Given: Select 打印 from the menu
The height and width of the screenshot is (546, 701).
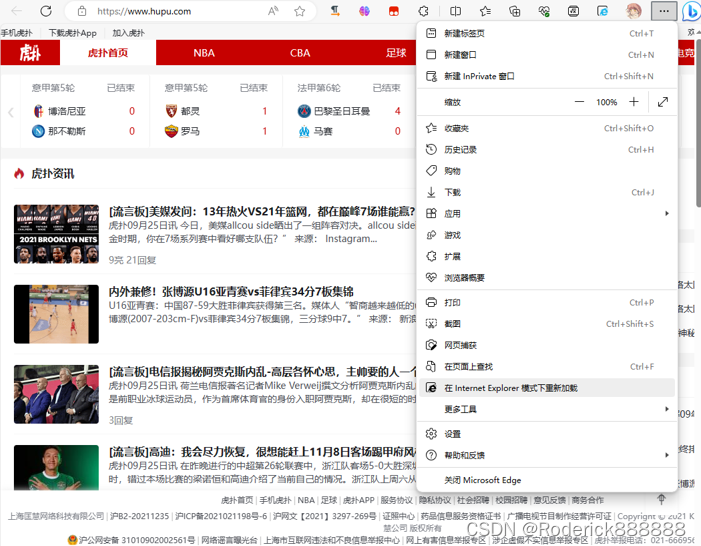Looking at the screenshot, I should (x=547, y=303).
